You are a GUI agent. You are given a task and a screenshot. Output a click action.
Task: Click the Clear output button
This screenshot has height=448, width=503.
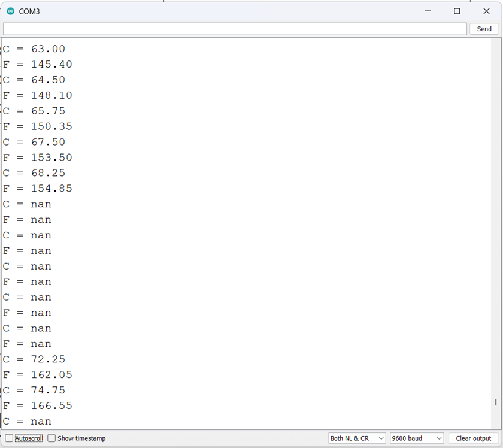(473, 438)
